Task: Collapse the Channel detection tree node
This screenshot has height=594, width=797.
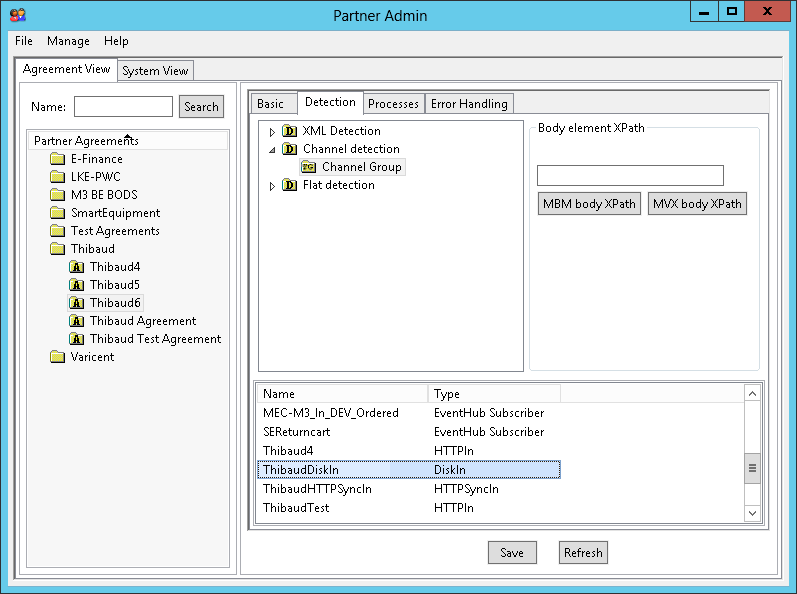Action: pyautogui.click(x=272, y=149)
